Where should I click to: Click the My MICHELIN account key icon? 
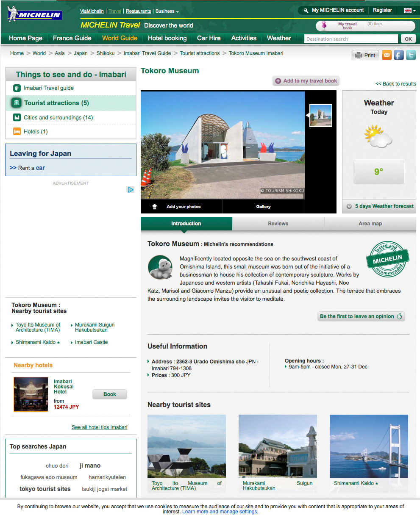[x=306, y=11]
